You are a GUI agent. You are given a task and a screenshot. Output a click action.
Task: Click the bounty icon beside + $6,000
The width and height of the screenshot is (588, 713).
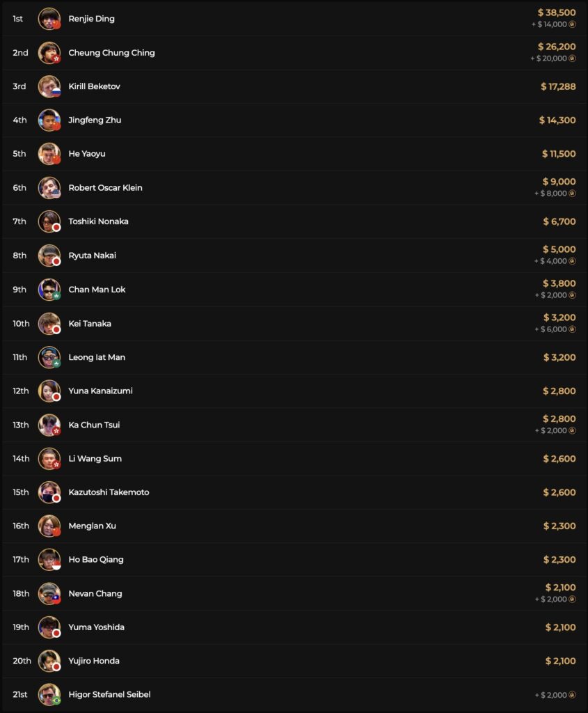(572, 329)
